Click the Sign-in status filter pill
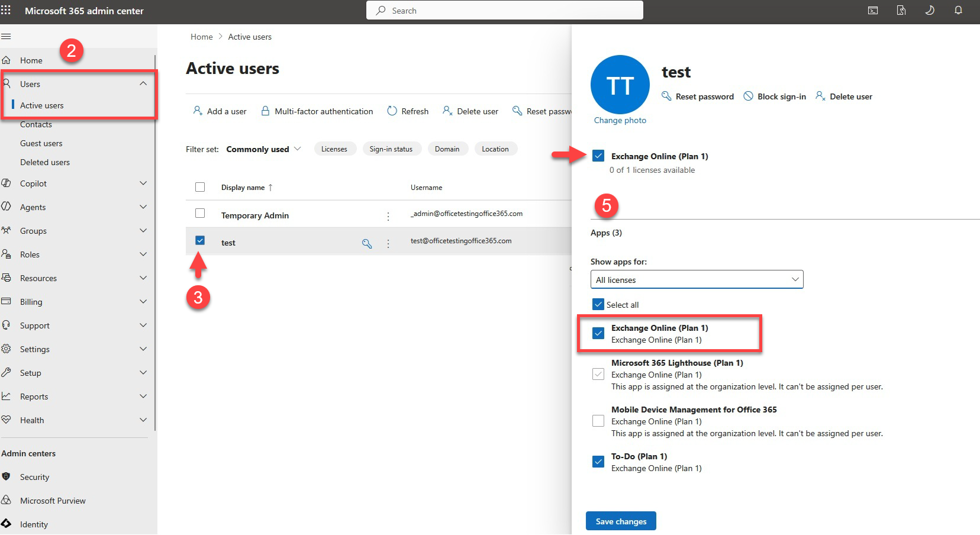 pos(391,149)
